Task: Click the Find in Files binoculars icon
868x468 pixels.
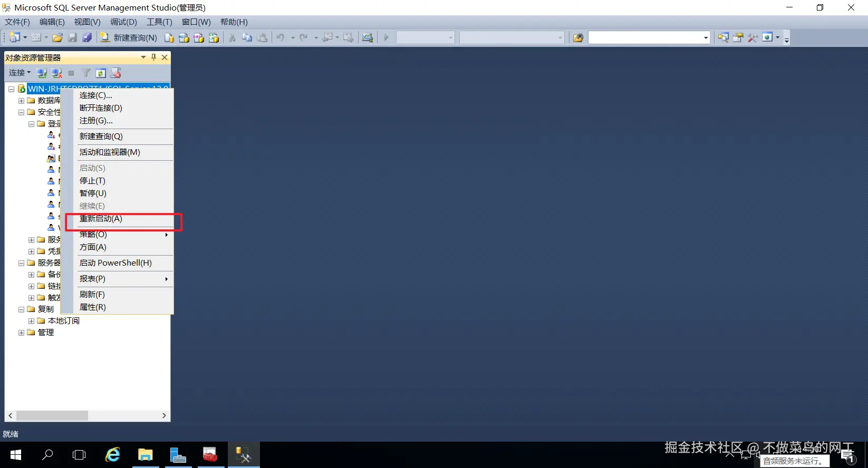Action: [578, 37]
